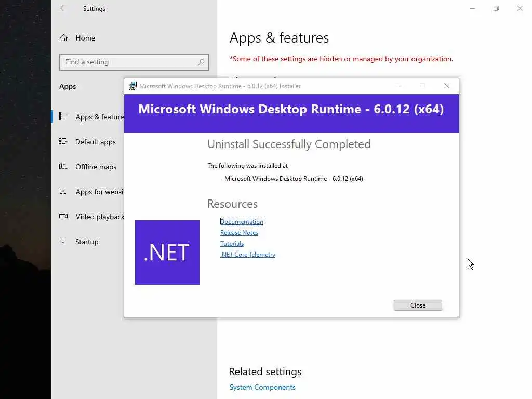Click the Apps for websites icon
Screen dimensions: 532x399
pyautogui.click(x=63, y=192)
